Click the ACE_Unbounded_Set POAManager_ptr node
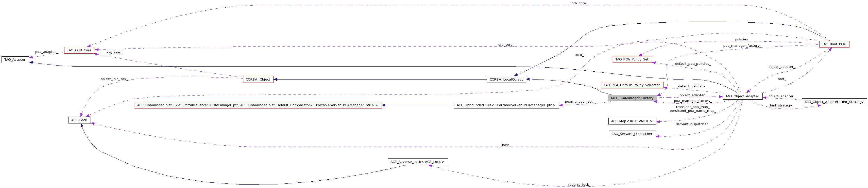Image resolution: width=868 pixels, height=188 pixels. pos(506,105)
